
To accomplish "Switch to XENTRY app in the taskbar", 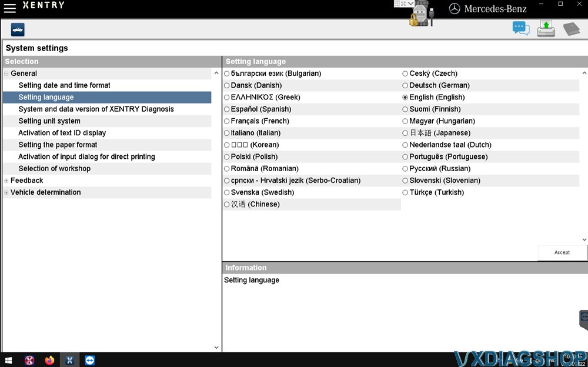I will (69, 361).
